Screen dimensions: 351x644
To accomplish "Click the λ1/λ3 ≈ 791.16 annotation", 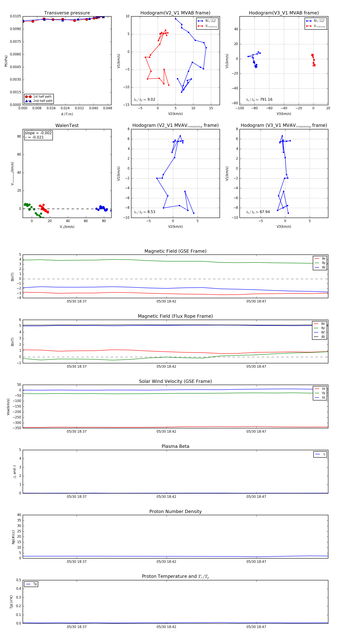I will coord(259,100).
